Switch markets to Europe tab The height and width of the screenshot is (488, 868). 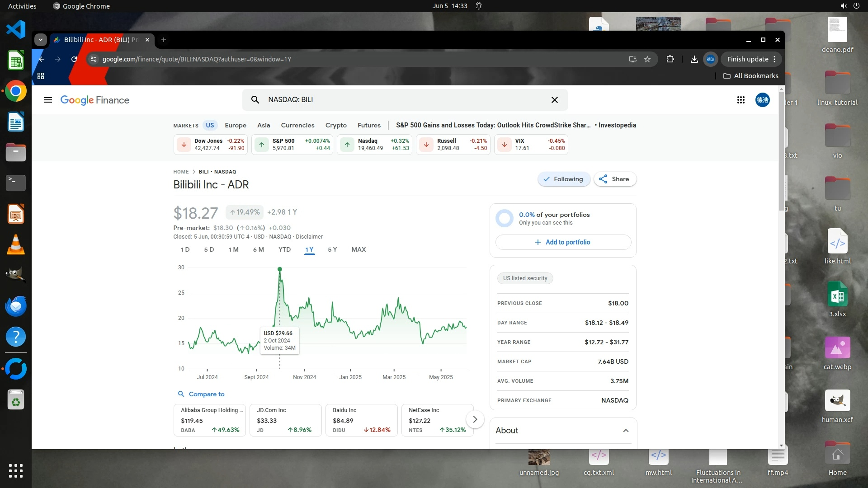236,125
